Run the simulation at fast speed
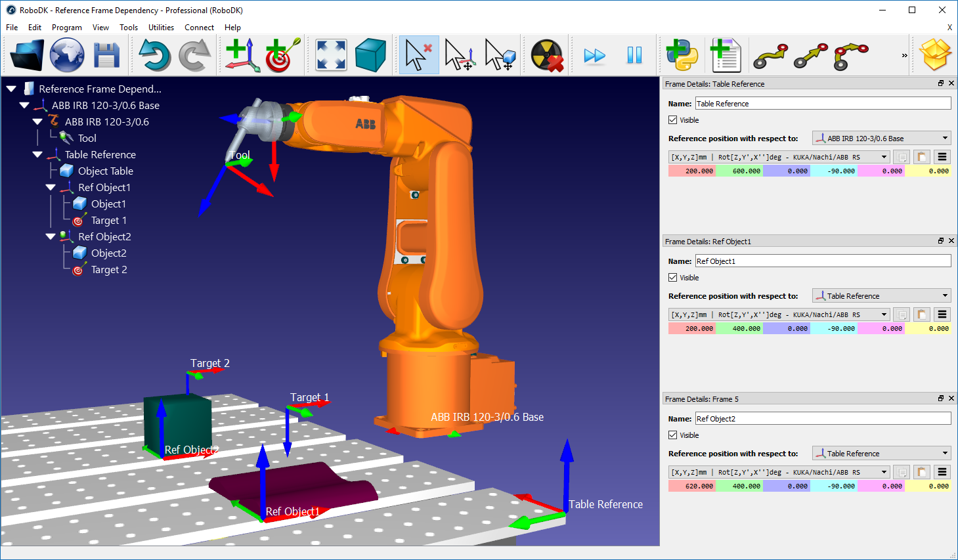Viewport: 958px width, 560px height. (594, 55)
